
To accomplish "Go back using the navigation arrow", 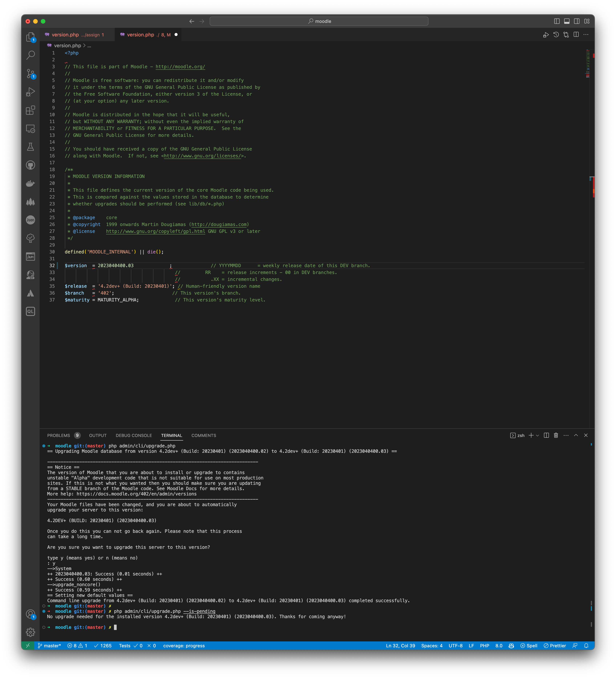I will [x=192, y=21].
